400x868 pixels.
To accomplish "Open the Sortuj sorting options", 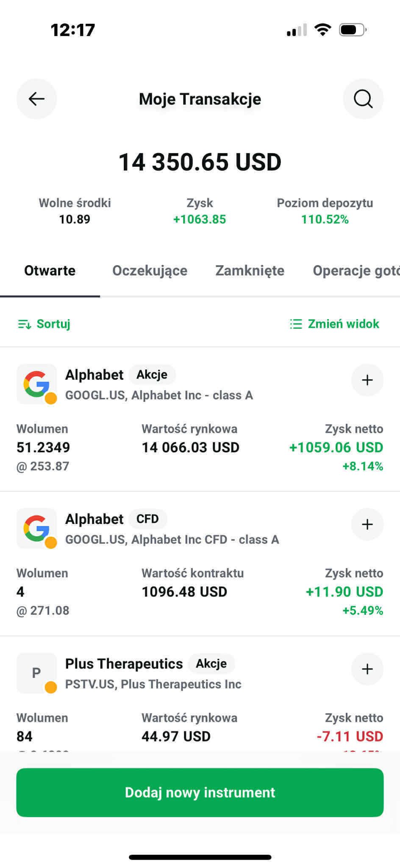I will 44,324.
